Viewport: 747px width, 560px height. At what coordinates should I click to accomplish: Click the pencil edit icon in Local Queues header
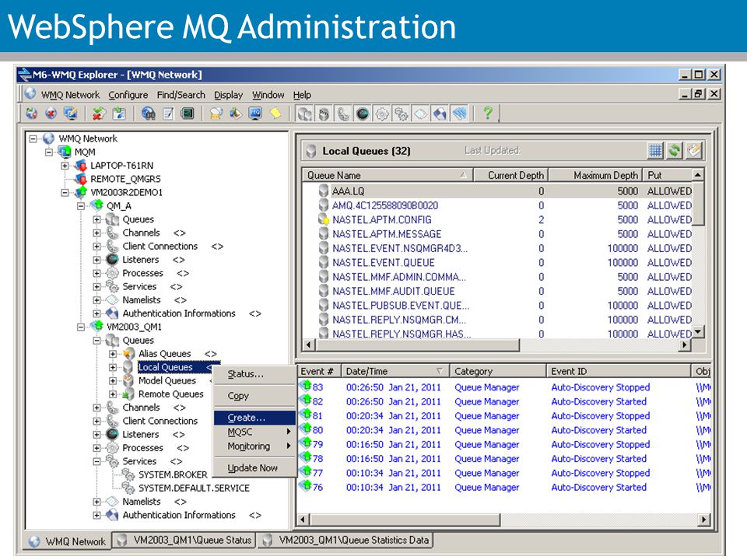pyautogui.click(x=694, y=151)
